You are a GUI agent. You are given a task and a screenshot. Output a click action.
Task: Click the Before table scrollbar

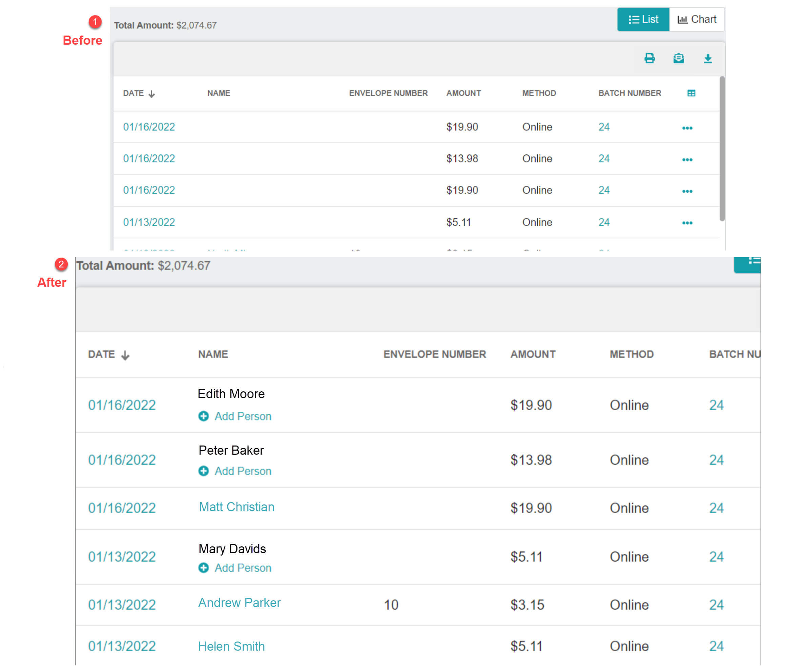coord(722,149)
